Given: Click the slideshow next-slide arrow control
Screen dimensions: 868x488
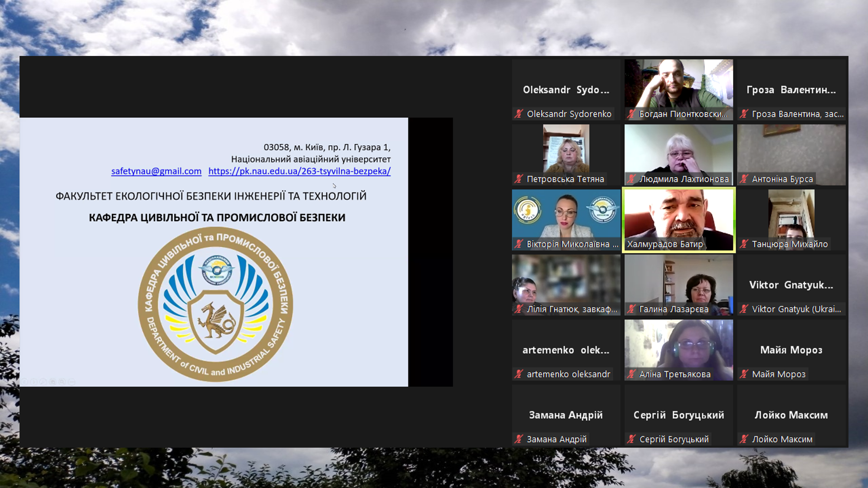Looking at the screenshot, I should click(34, 382).
